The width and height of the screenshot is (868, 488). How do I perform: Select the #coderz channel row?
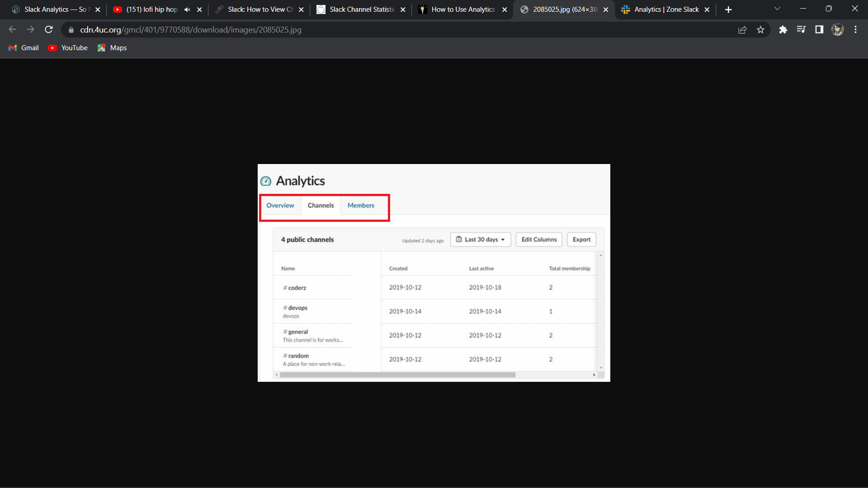434,287
